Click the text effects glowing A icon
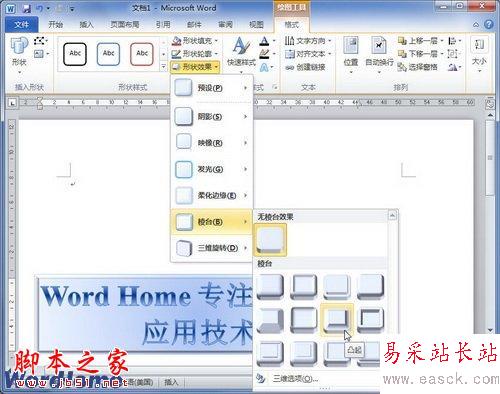500x394 pixels. coord(264,67)
